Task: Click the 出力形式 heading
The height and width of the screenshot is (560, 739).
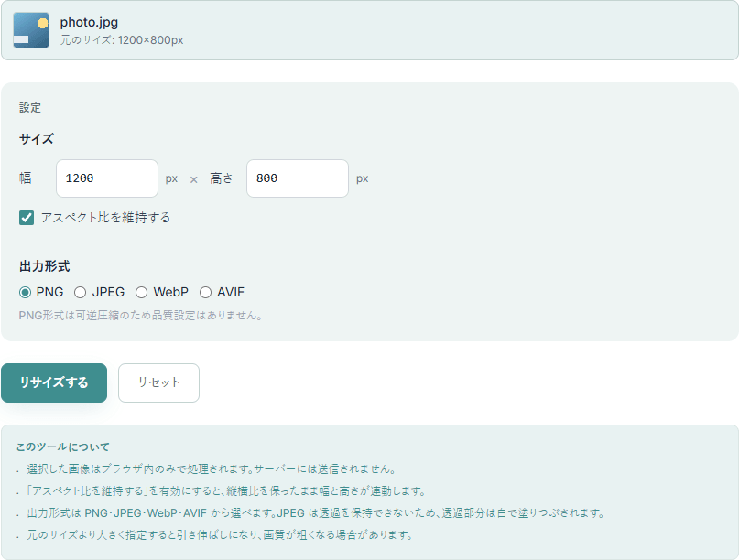Action: click(44, 266)
